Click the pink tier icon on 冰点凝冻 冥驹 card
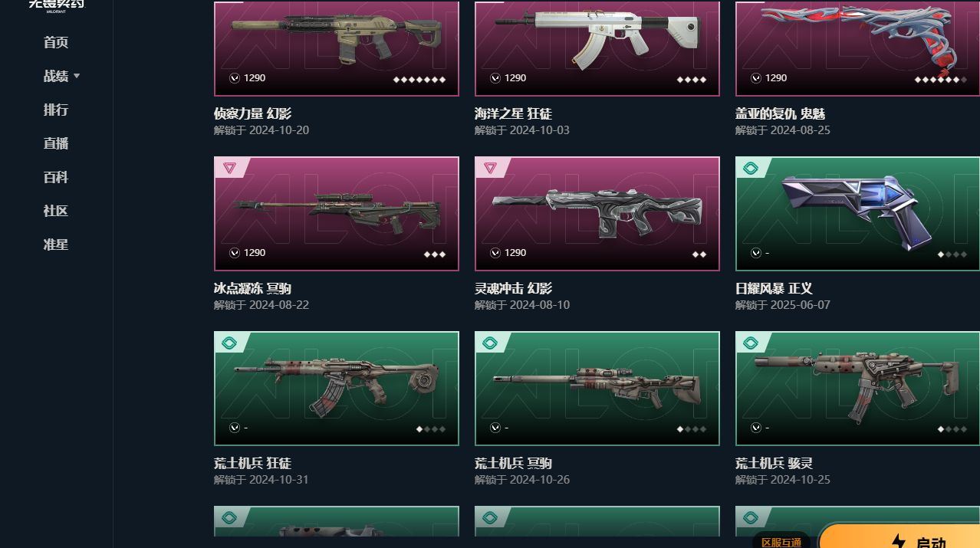 point(229,168)
